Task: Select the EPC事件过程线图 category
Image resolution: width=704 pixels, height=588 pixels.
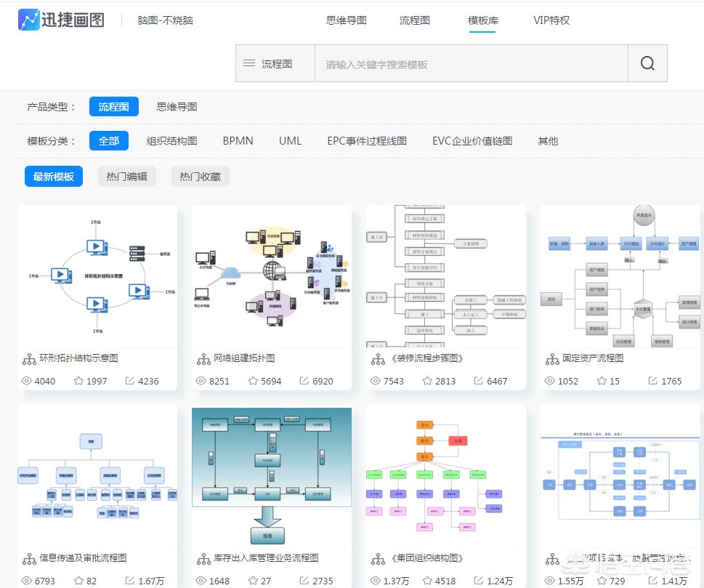Action: [367, 140]
